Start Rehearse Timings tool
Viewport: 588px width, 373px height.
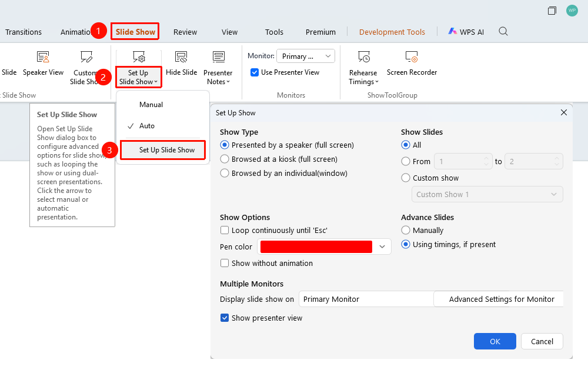tap(364, 57)
